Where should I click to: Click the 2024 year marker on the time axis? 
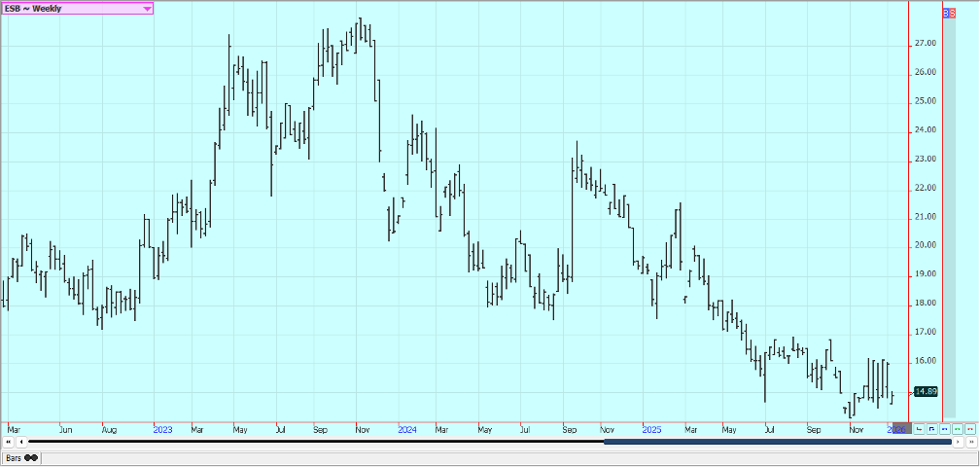pos(406,428)
